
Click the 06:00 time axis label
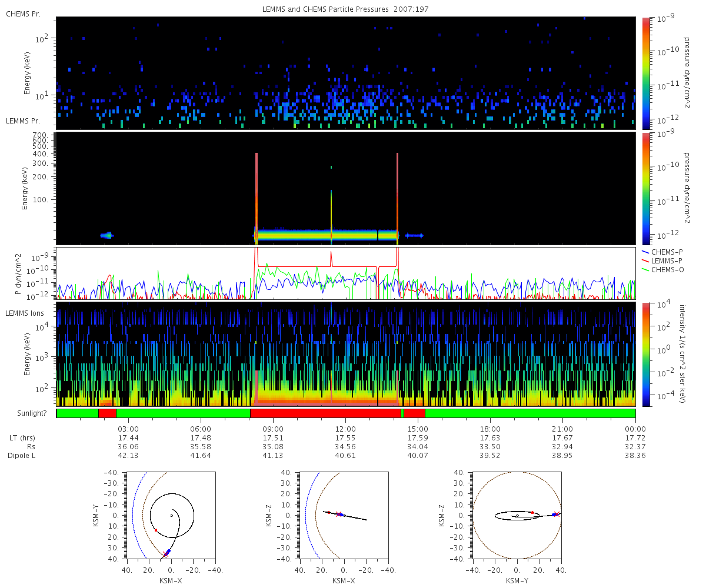pyautogui.click(x=201, y=429)
